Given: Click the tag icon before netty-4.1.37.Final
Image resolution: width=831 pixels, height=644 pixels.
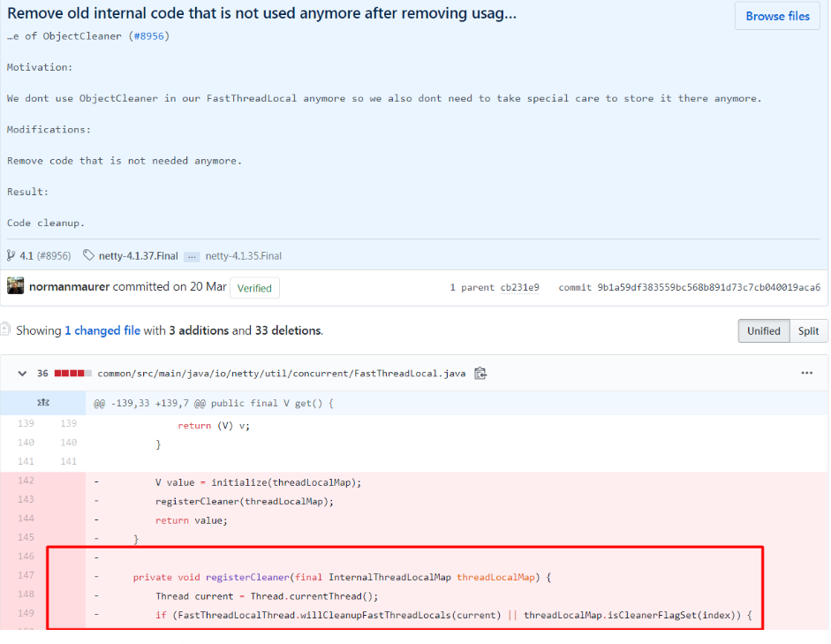Looking at the screenshot, I should [88, 256].
